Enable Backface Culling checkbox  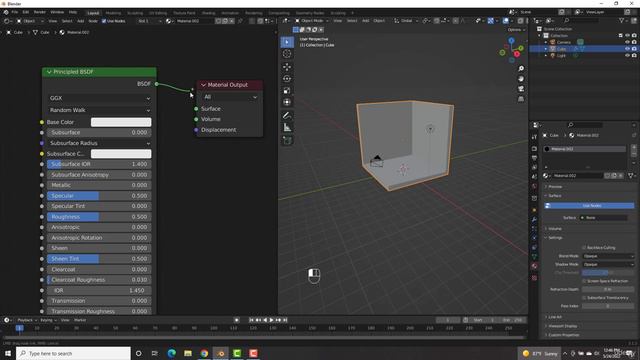(x=584, y=247)
